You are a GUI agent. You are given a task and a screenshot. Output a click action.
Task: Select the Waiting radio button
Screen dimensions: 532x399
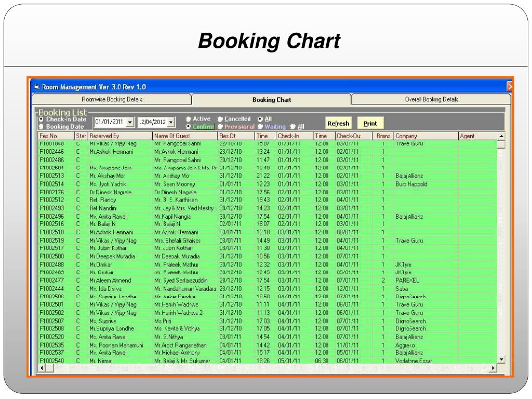click(260, 127)
